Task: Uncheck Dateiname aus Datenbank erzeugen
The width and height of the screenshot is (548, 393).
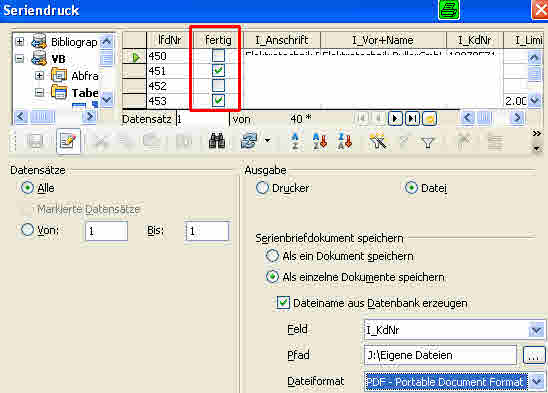Action: pyautogui.click(x=283, y=302)
